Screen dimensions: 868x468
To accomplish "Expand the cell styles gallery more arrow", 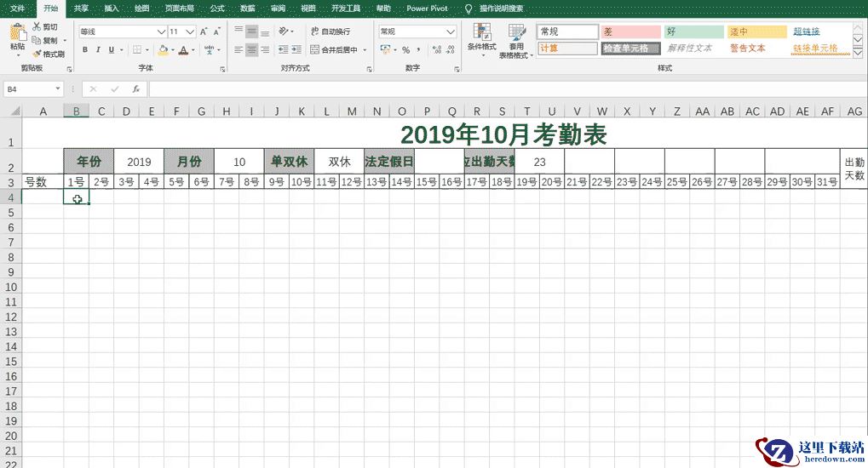I will point(858,53).
